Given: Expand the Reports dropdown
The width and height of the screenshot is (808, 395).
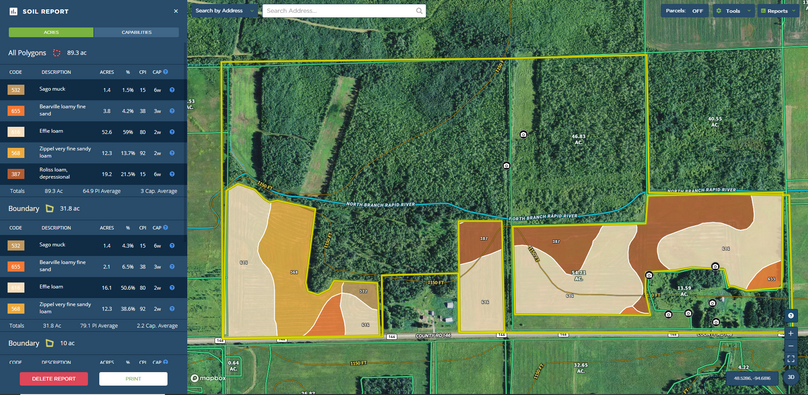Looking at the screenshot, I should [778, 11].
